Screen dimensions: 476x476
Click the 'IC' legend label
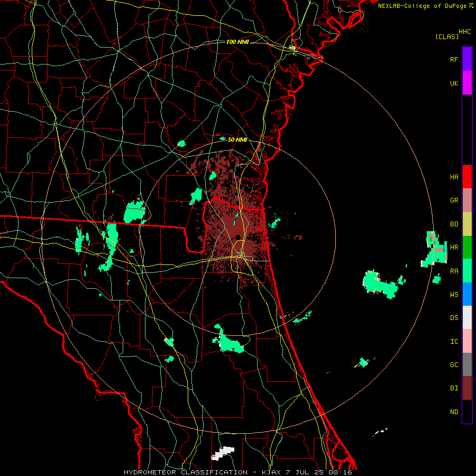(x=454, y=342)
